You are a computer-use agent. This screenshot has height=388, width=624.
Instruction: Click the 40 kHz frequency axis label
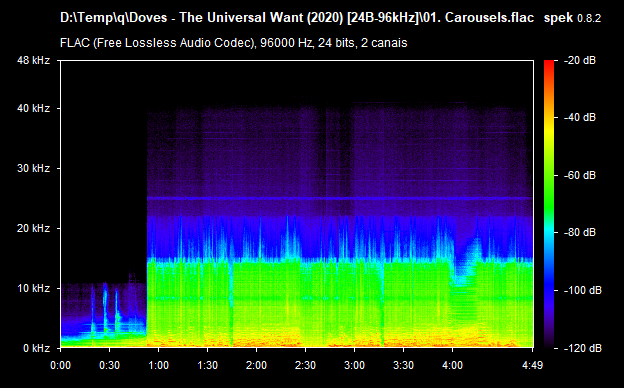[x=33, y=108]
